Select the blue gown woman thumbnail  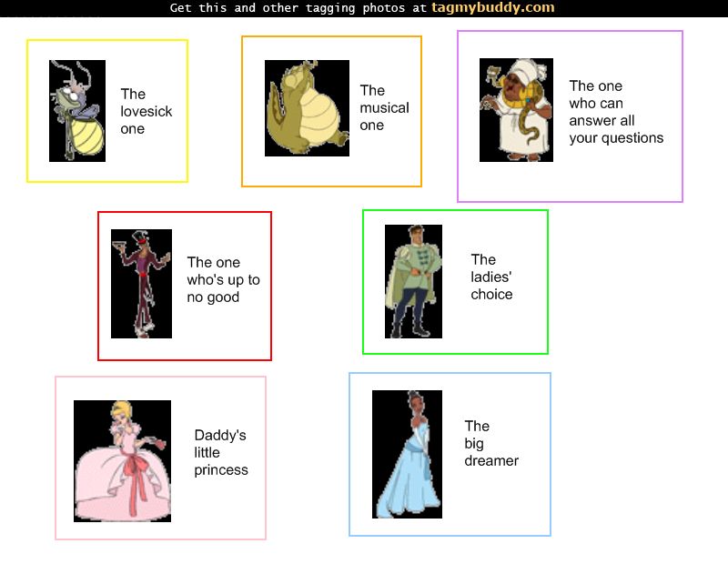(407, 454)
